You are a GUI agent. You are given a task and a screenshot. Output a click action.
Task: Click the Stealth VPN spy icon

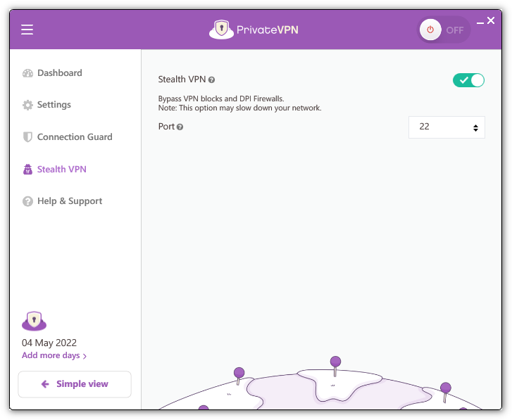click(28, 170)
